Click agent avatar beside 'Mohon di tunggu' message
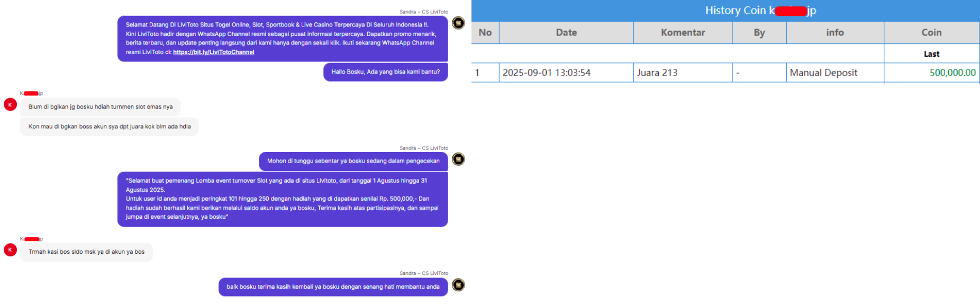Screen dimensions: 980x304 click(458, 159)
